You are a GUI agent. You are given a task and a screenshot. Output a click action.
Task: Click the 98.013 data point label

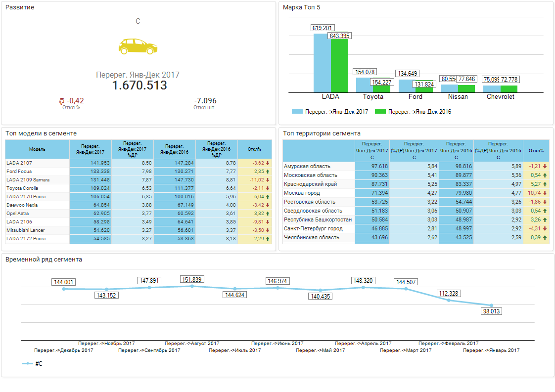coord(491,311)
